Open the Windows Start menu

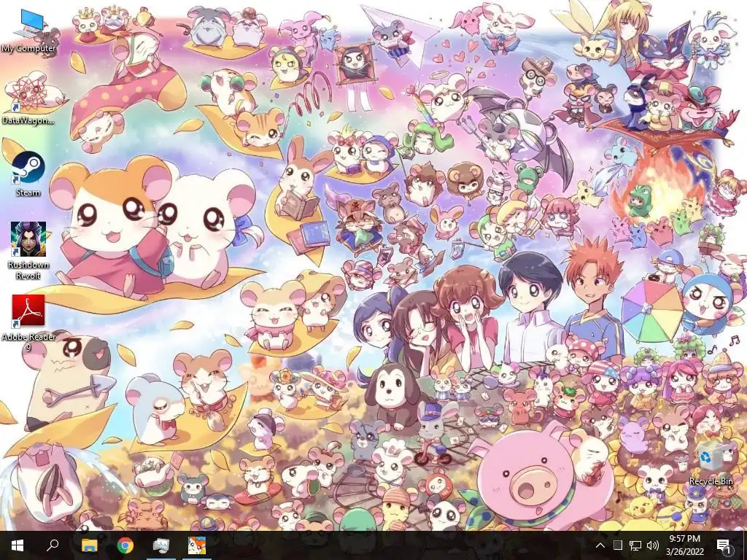(18, 545)
